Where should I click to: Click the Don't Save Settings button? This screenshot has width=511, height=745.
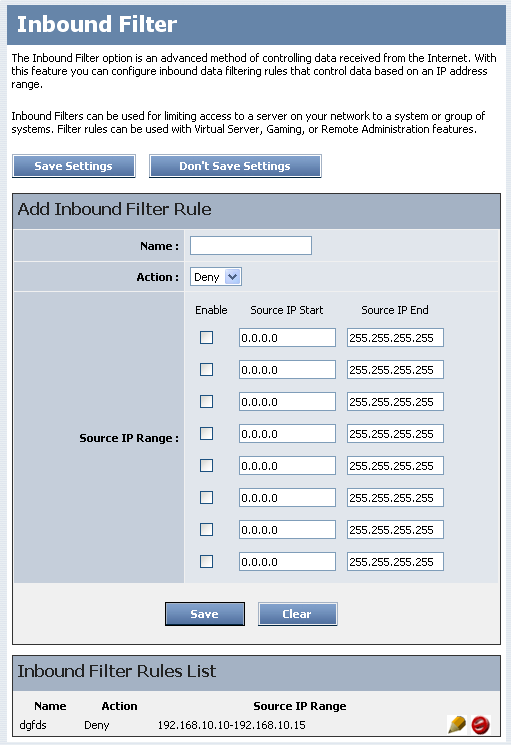pyautogui.click(x=235, y=166)
